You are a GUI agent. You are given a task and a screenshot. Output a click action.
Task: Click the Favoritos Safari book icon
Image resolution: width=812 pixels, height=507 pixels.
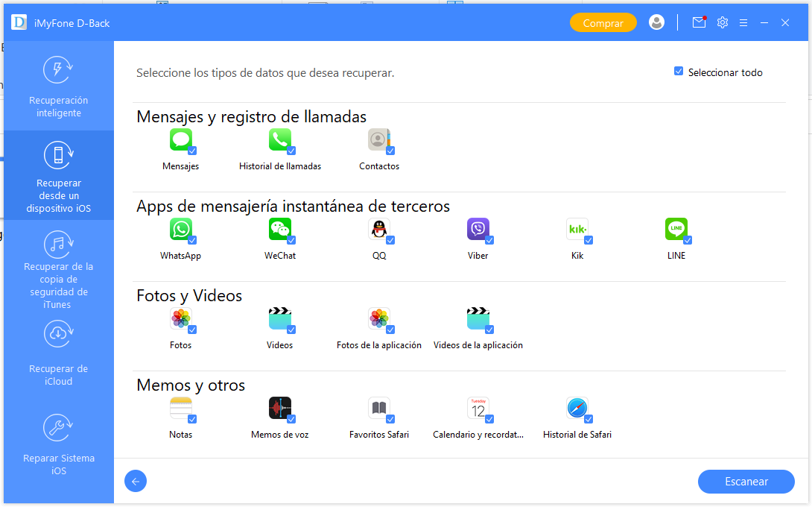pos(379,408)
